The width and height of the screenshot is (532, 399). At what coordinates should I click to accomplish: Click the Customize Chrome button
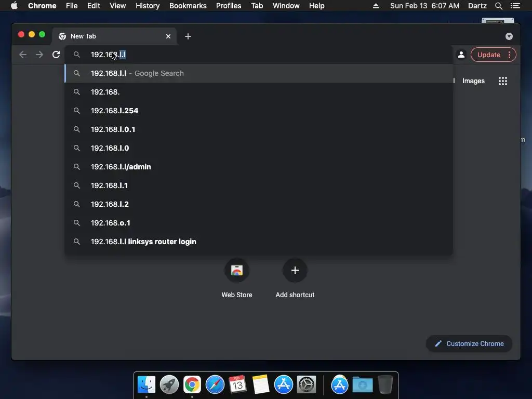tap(469, 344)
